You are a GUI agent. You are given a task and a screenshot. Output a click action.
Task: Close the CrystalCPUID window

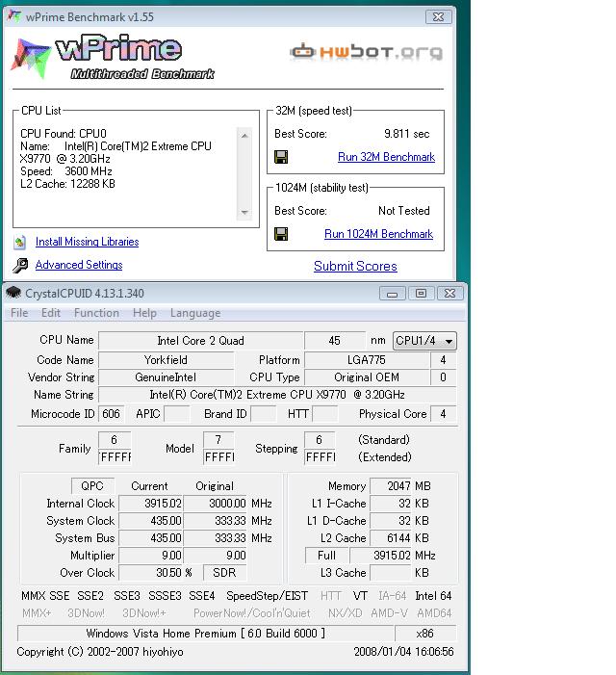tap(449, 294)
